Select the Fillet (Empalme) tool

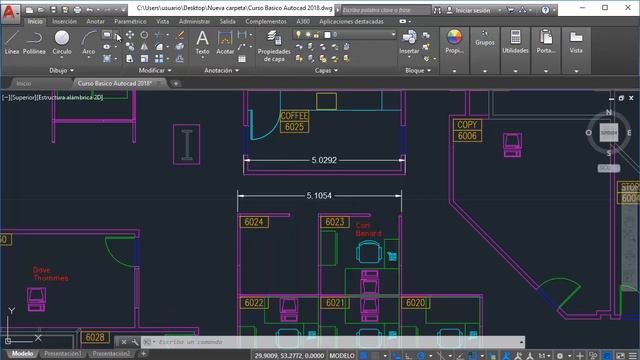(x=159, y=47)
